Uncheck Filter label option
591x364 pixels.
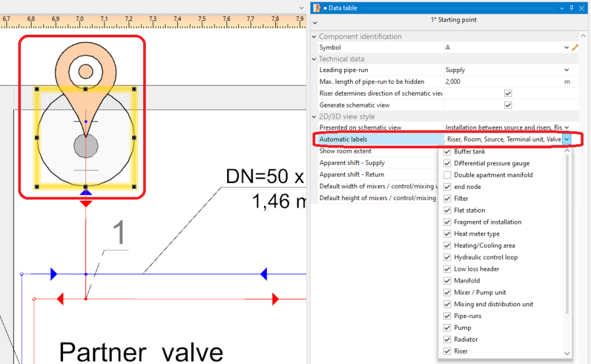click(x=447, y=198)
